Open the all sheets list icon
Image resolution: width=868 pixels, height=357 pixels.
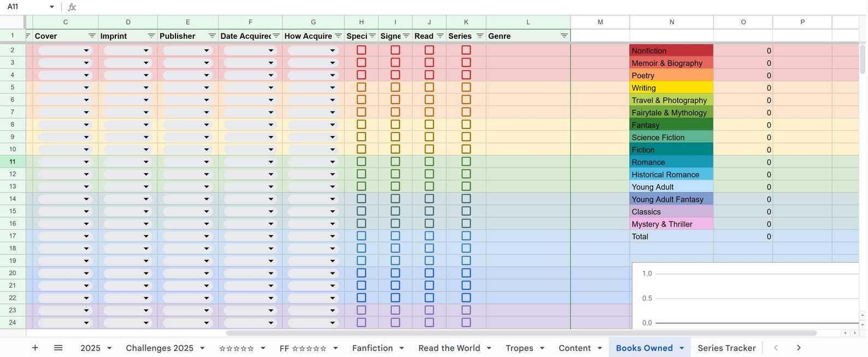coord(58,348)
